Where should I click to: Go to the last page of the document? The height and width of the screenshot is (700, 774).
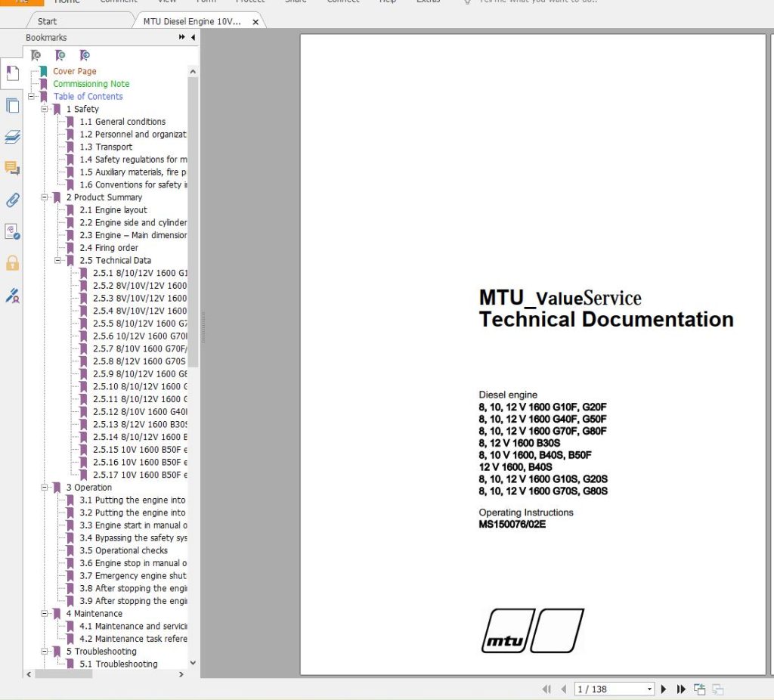click(x=681, y=689)
